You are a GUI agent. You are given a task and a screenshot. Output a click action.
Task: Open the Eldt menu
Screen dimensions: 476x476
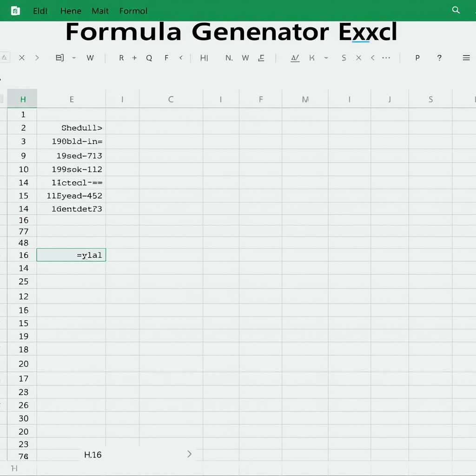pos(40,11)
